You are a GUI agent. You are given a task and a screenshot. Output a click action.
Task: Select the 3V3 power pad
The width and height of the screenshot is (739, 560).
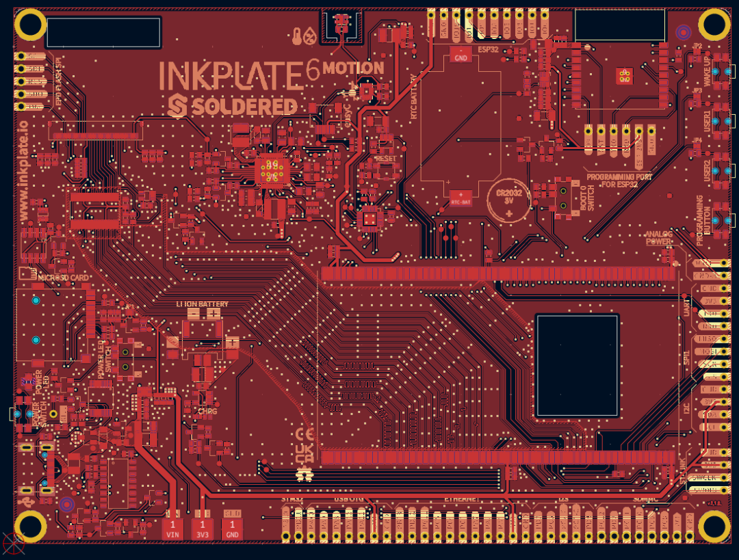pyautogui.click(x=202, y=529)
